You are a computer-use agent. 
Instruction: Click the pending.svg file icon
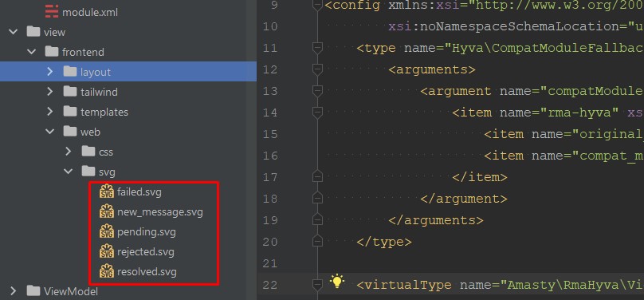point(107,231)
